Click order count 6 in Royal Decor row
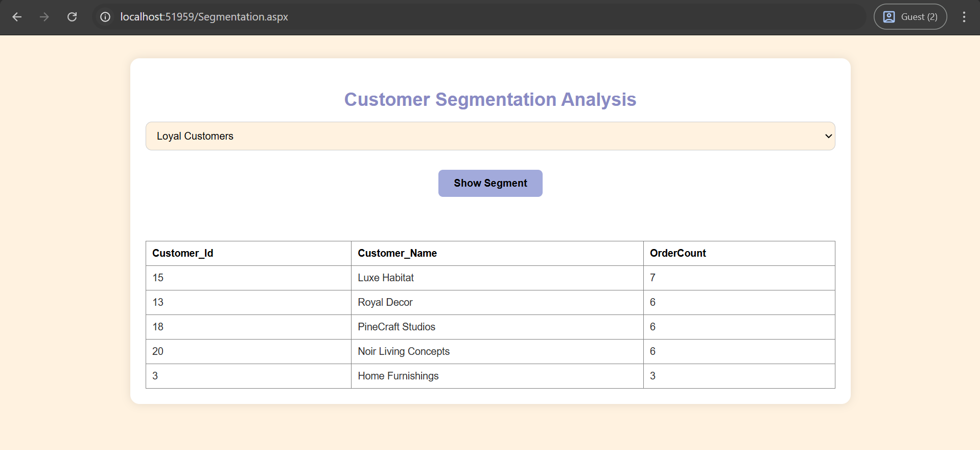Image resolution: width=980 pixels, height=450 pixels. 739,302
